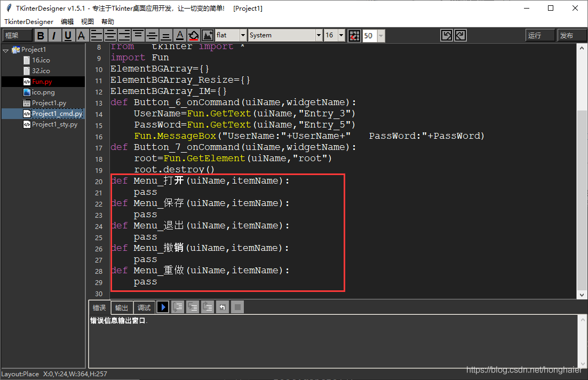This screenshot has width=588, height=380.
Task: Click the step-out debug icon
Action: point(208,307)
